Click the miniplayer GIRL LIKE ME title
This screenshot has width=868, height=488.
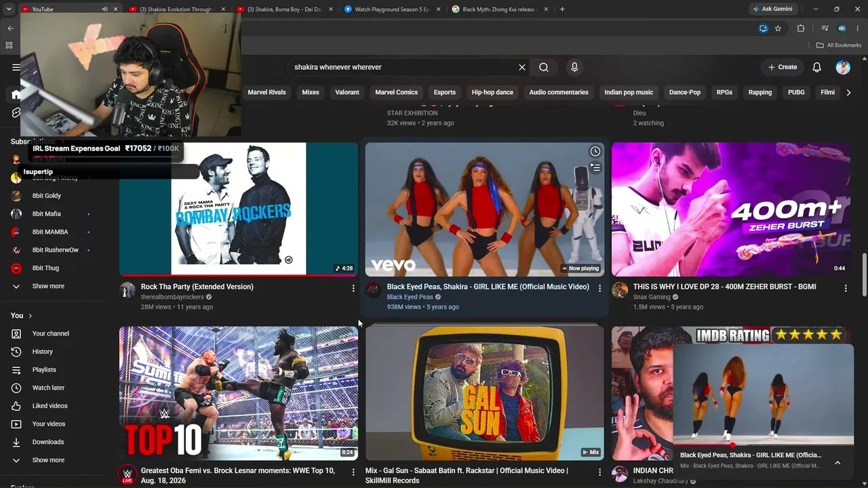point(751,455)
